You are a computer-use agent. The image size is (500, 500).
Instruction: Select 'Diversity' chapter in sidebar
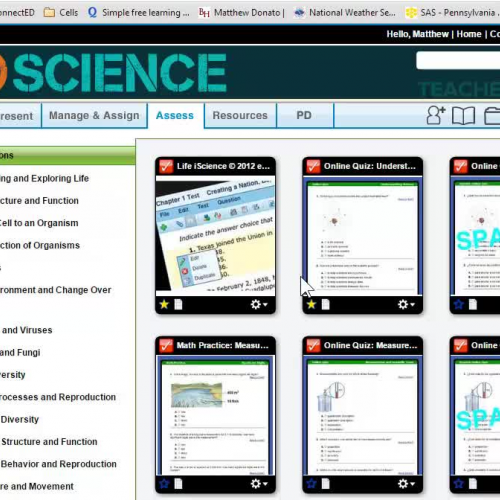click(20, 419)
